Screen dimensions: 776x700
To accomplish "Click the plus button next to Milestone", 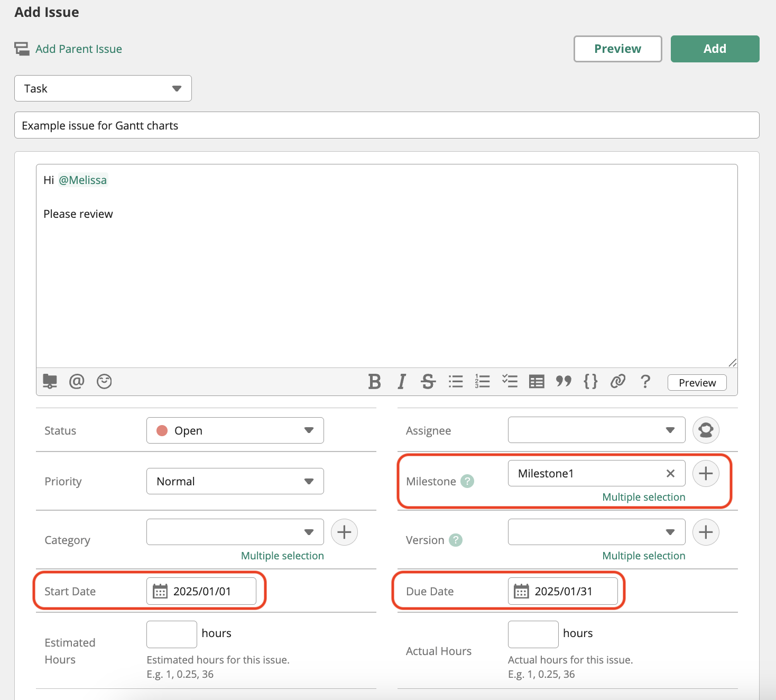I will pos(706,473).
